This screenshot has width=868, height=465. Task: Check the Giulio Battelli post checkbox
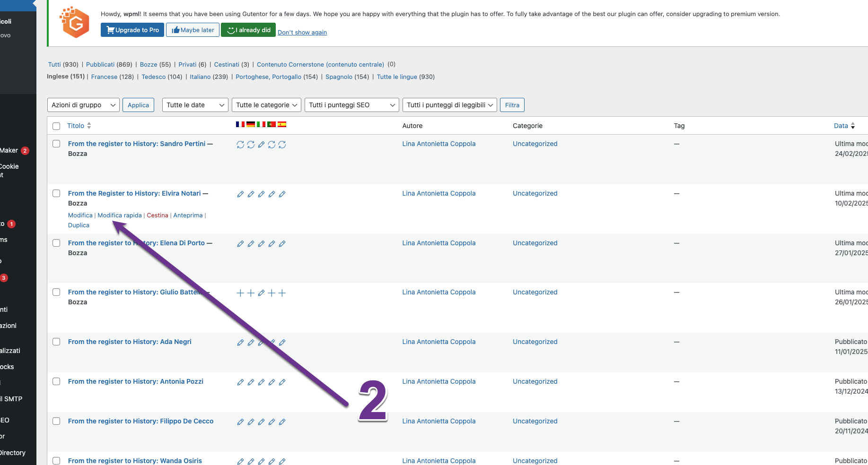tap(56, 292)
